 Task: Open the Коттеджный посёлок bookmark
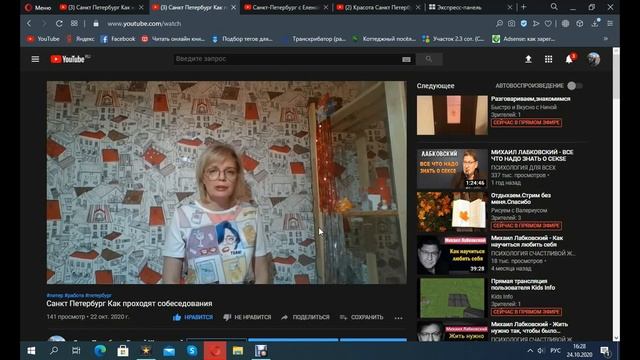coord(384,39)
